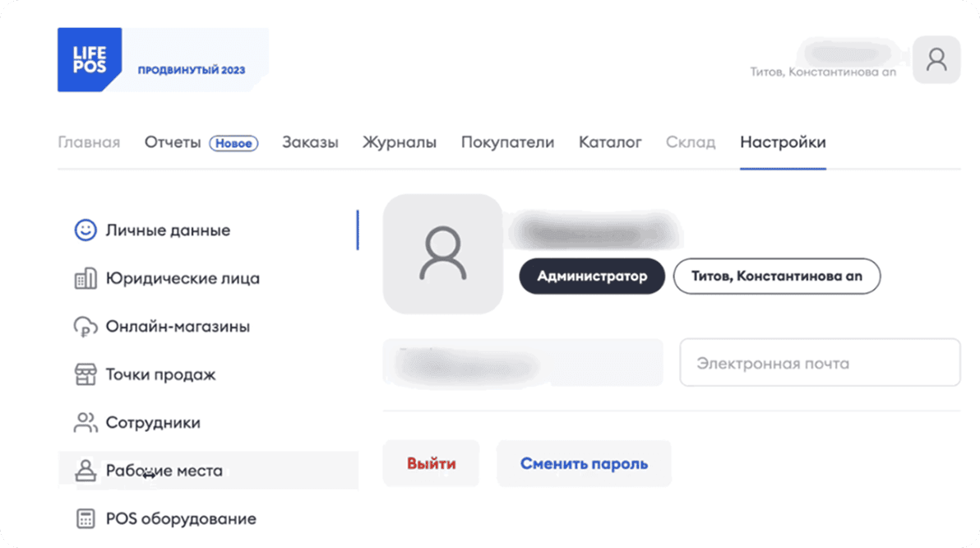Open the Журналы tab

point(400,142)
